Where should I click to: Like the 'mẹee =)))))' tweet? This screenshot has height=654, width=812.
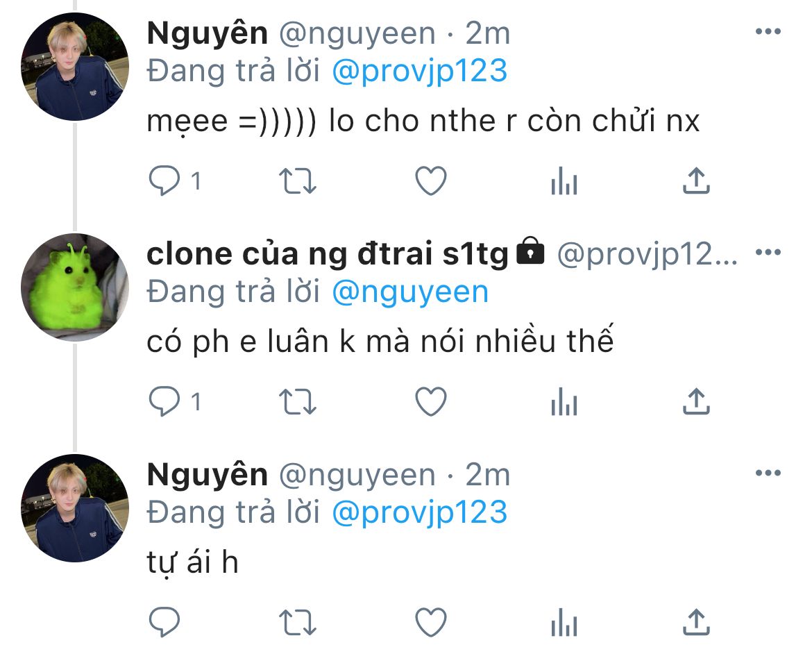431,181
